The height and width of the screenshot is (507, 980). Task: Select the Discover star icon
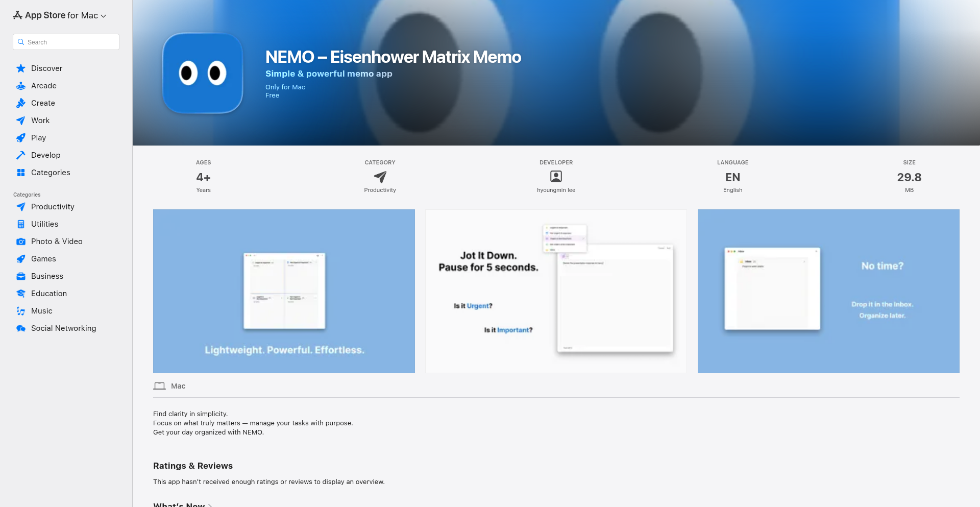[x=21, y=68]
